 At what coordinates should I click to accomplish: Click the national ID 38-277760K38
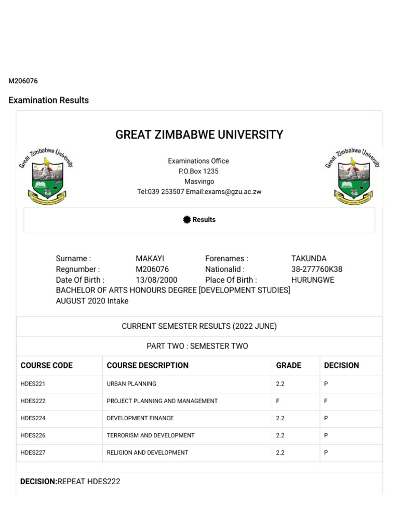[316, 269]
